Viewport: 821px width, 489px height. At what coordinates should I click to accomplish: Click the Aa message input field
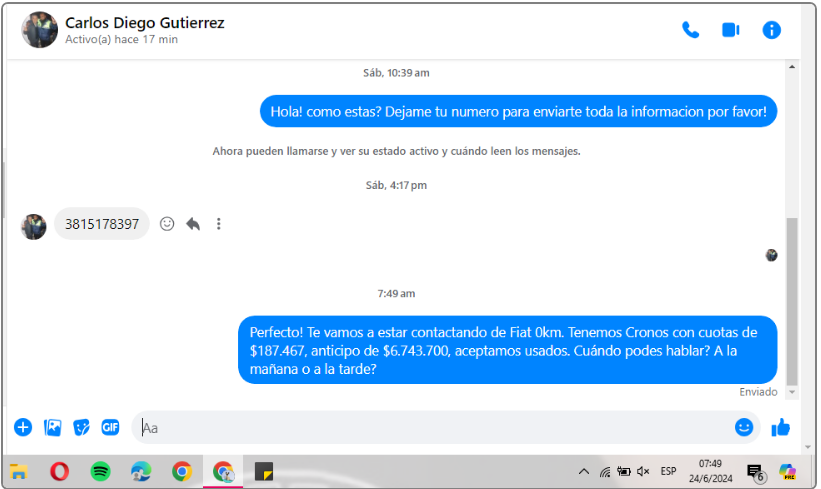pos(430,427)
